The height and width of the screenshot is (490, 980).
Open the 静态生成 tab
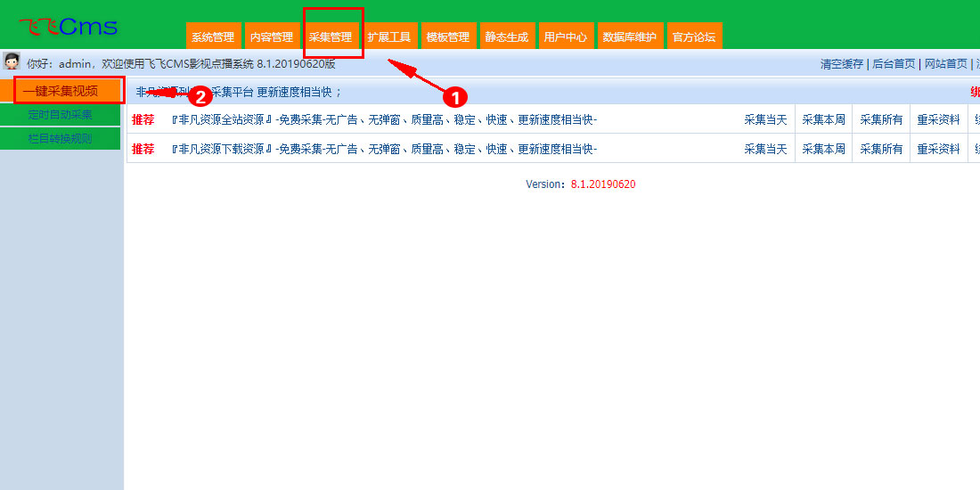(507, 37)
